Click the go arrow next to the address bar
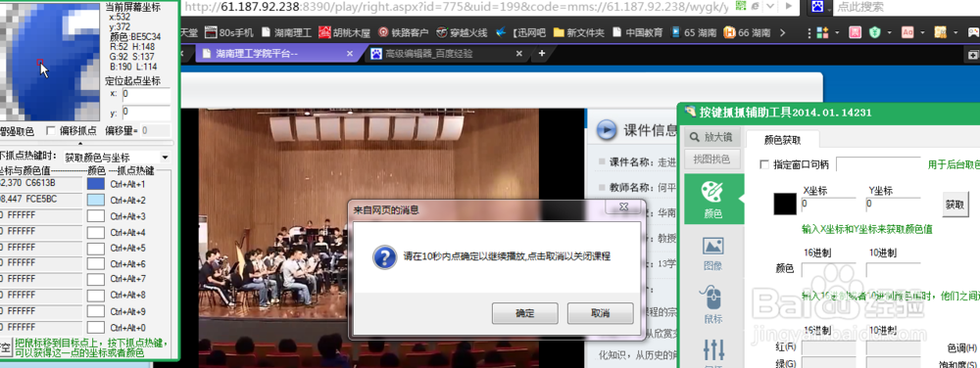Image resolution: width=980 pixels, height=368 pixels. (x=790, y=7)
